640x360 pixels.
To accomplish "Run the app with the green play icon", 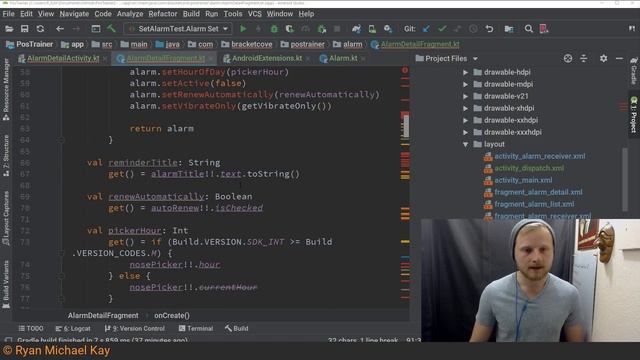I will pos(243,29).
